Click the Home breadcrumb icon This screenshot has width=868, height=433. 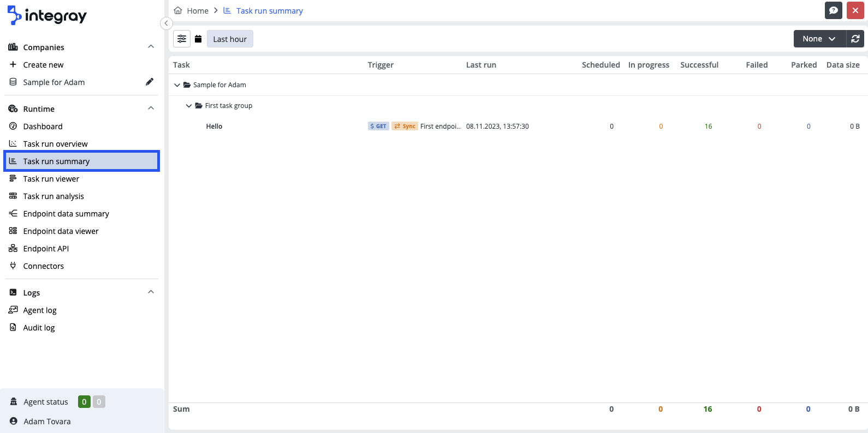(178, 10)
